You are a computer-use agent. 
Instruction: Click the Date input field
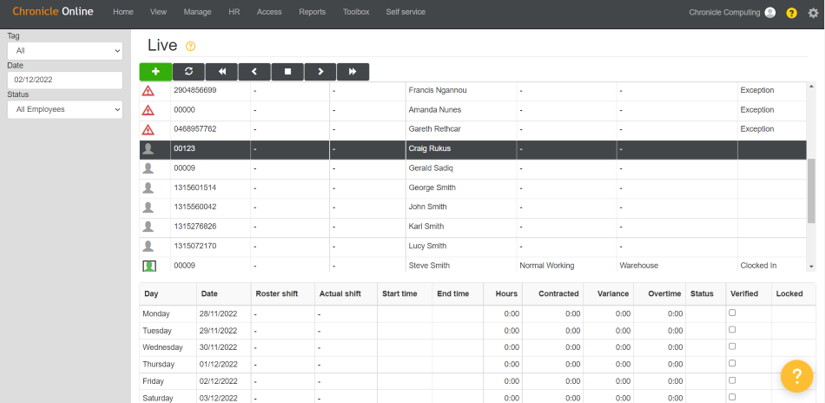(63, 79)
